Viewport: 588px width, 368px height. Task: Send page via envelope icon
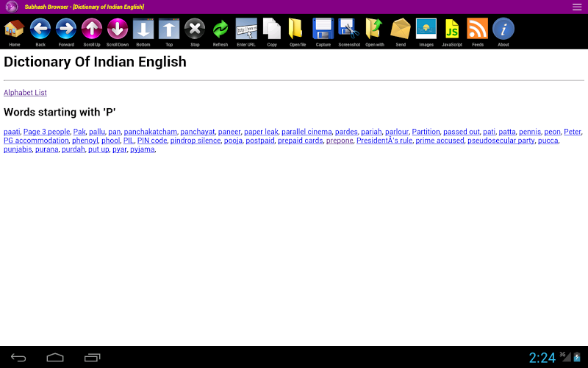tap(401, 29)
